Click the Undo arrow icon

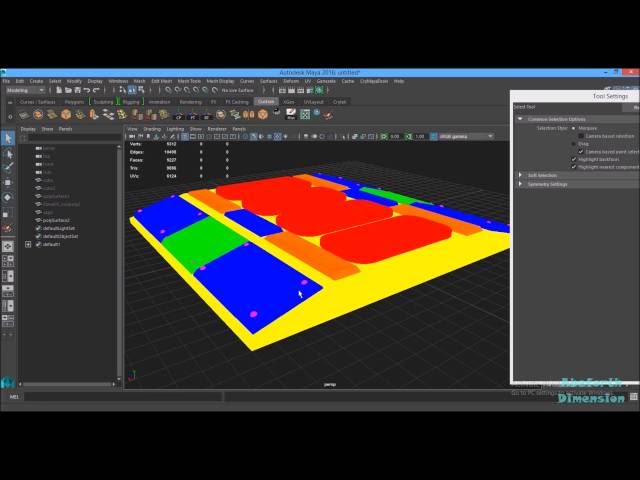tap(87, 90)
